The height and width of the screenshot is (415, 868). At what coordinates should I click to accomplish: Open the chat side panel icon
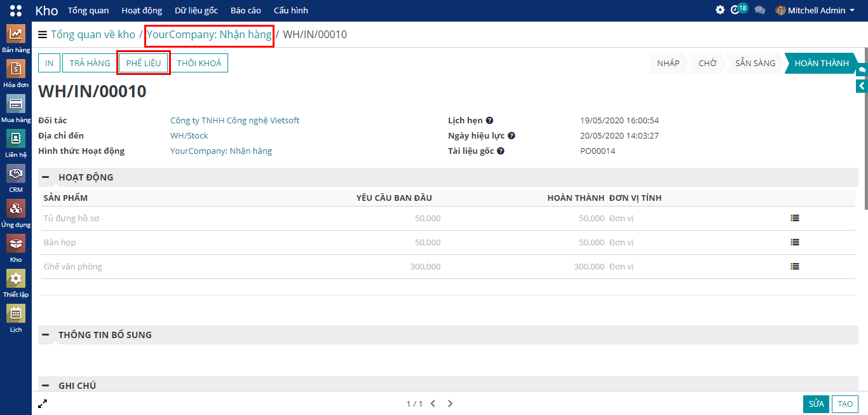point(862,69)
